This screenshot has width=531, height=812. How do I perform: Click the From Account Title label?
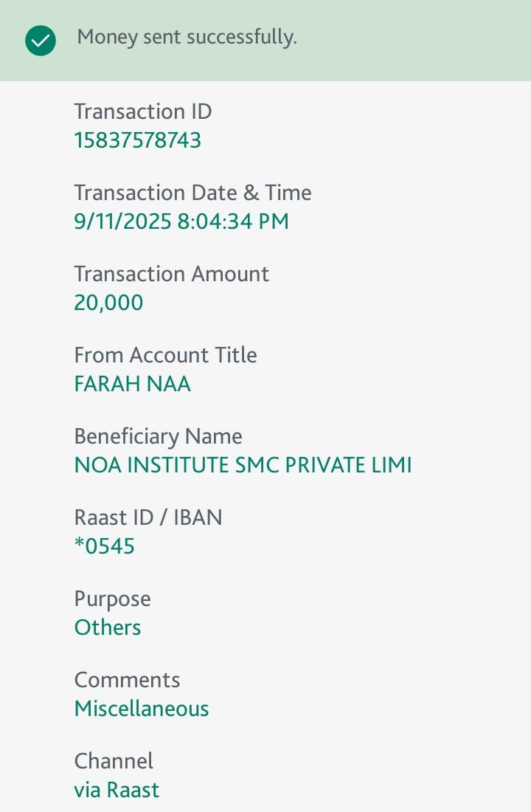[165, 355]
